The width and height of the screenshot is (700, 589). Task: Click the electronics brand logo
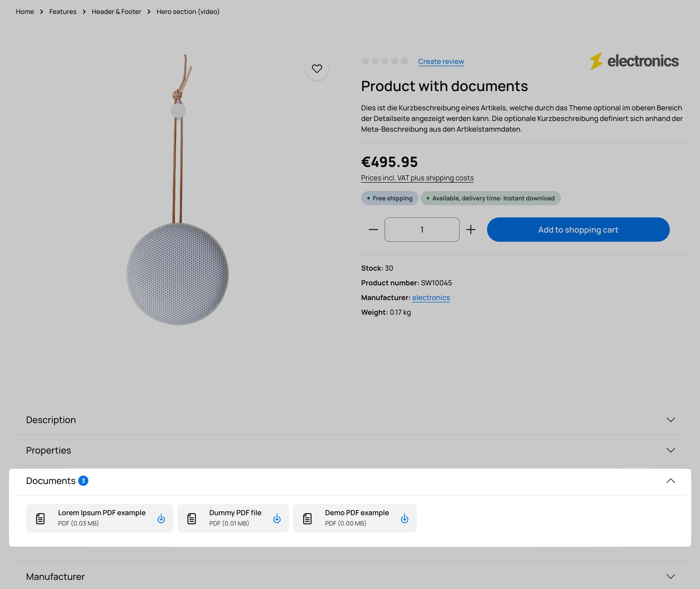(634, 61)
